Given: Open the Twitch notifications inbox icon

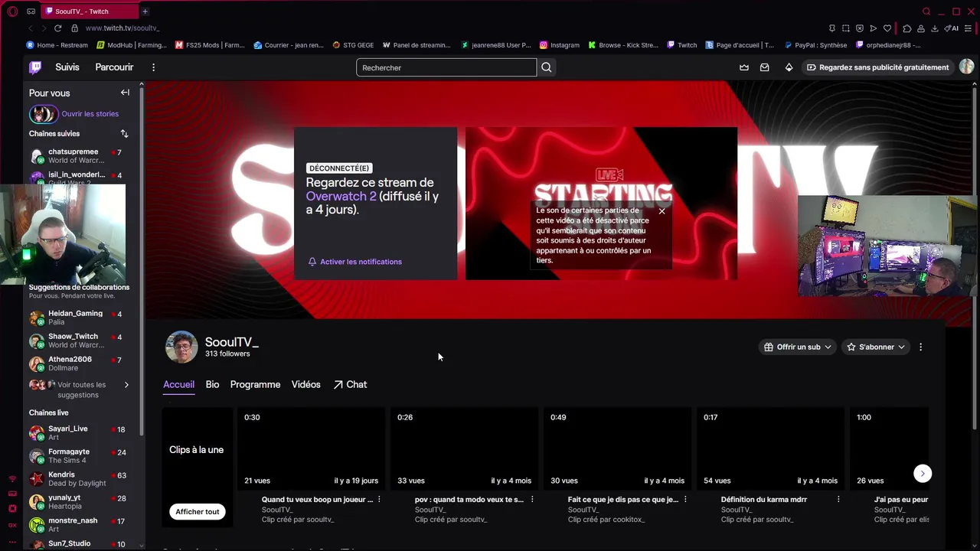Looking at the screenshot, I should pos(764,67).
